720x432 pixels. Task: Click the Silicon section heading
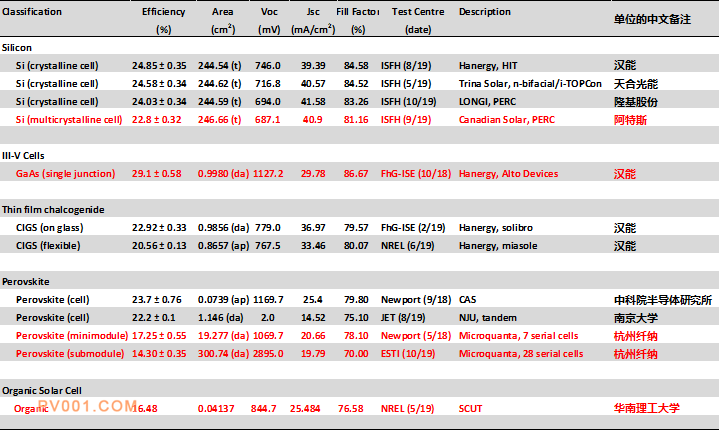coord(17,48)
